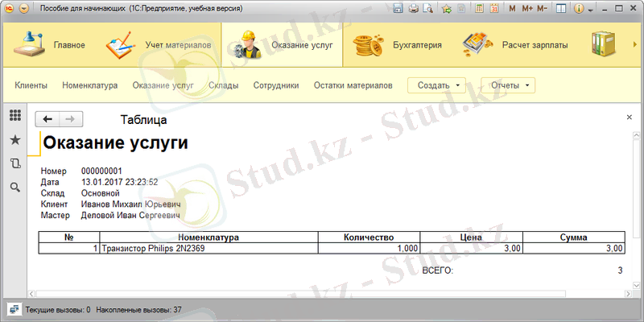Switch to the Учет материалов section
Image resolution: width=644 pixels, height=322 pixels.
[158, 45]
